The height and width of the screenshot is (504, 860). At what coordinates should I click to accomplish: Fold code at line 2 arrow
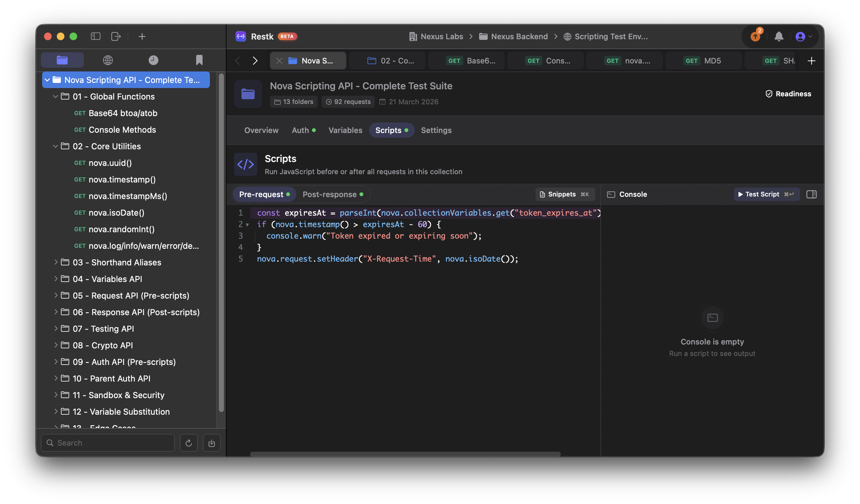248,225
